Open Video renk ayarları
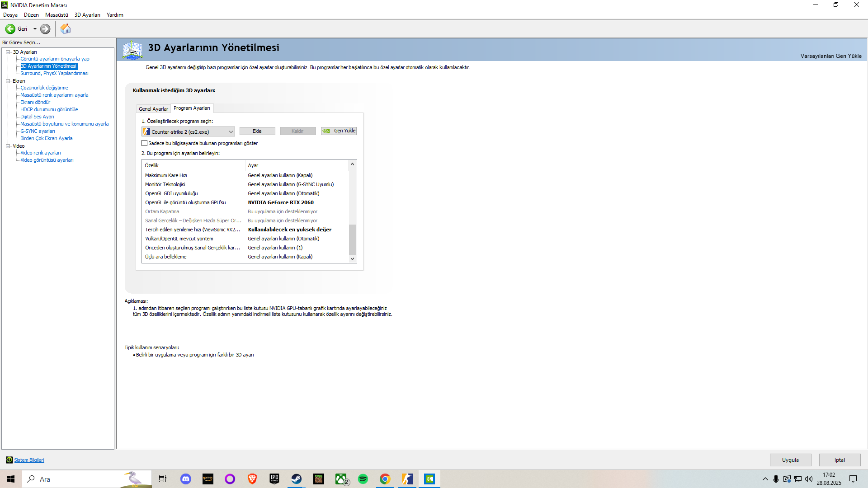The height and width of the screenshot is (488, 868). click(x=41, y=153)
